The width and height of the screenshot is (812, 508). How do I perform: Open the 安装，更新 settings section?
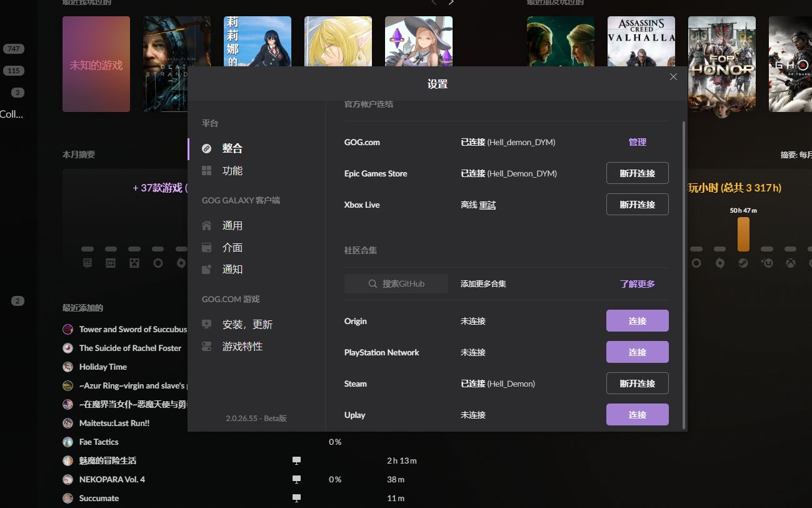pos(247,325)
